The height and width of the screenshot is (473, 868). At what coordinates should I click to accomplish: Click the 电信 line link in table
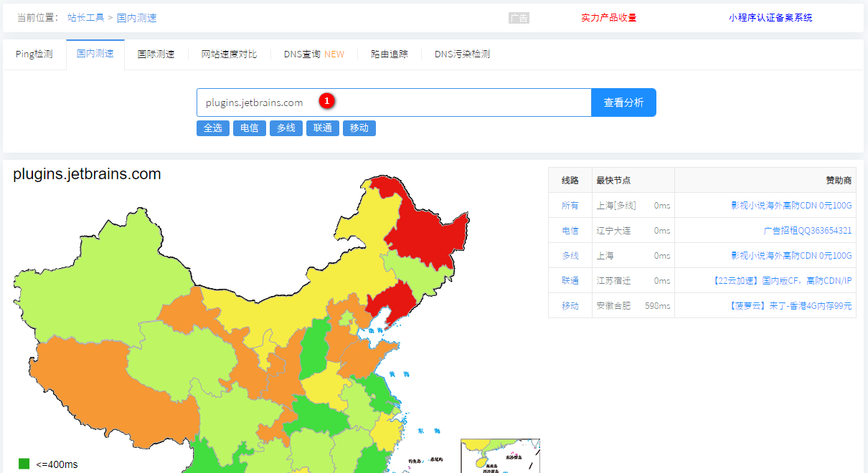coord(570,231)
